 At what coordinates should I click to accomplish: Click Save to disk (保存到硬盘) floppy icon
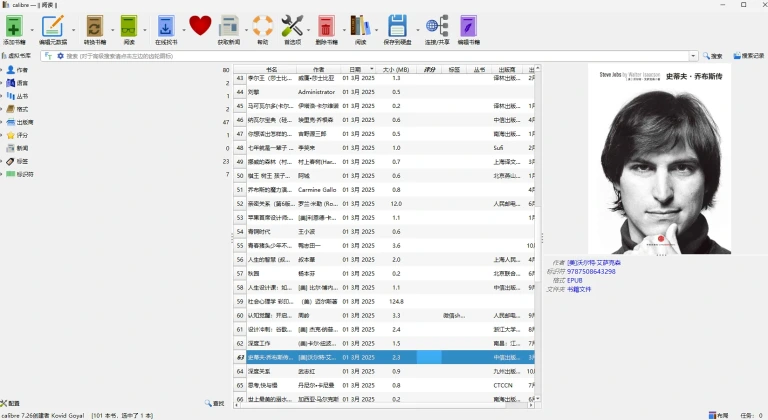click(x=397, y=26)
